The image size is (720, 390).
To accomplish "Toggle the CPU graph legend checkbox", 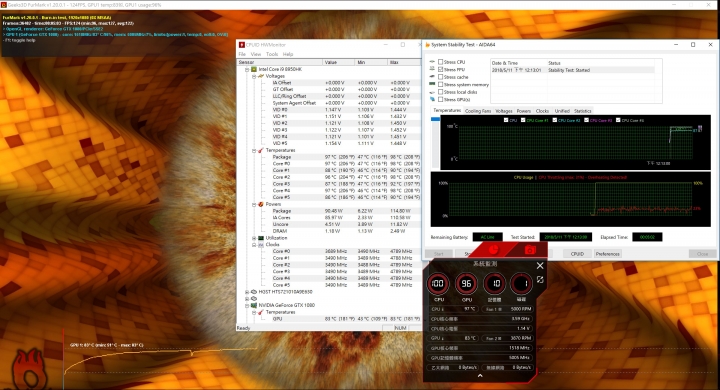I will point(506,120).
